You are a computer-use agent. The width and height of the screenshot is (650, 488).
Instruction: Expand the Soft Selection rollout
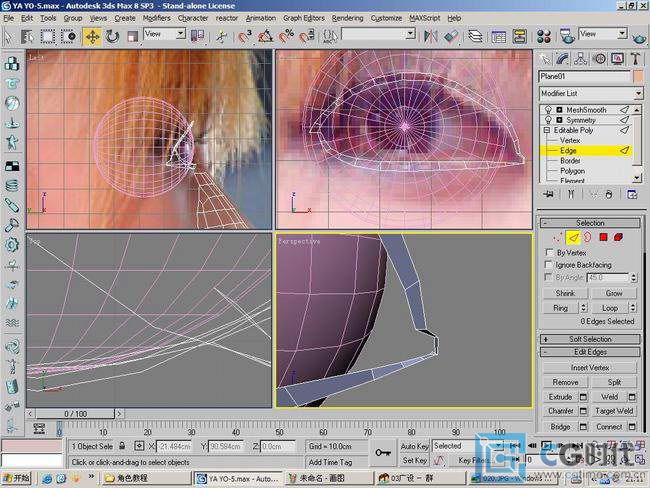pos(590,339)
